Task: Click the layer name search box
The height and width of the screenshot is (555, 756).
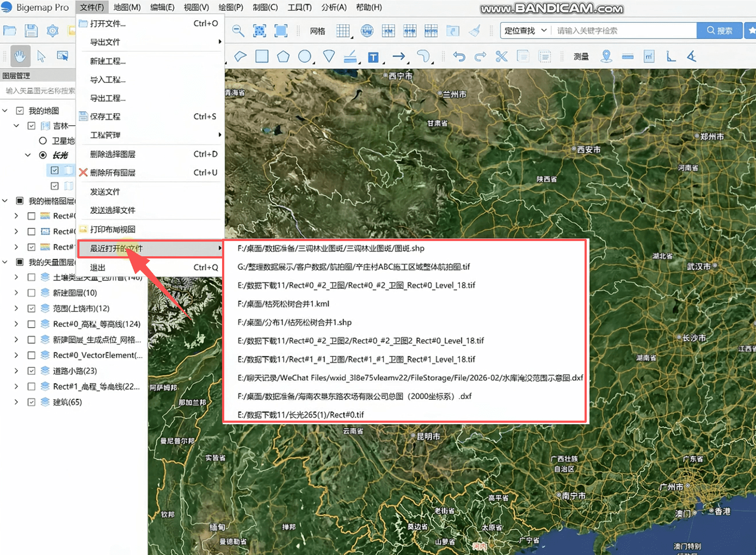Action: 38,91
